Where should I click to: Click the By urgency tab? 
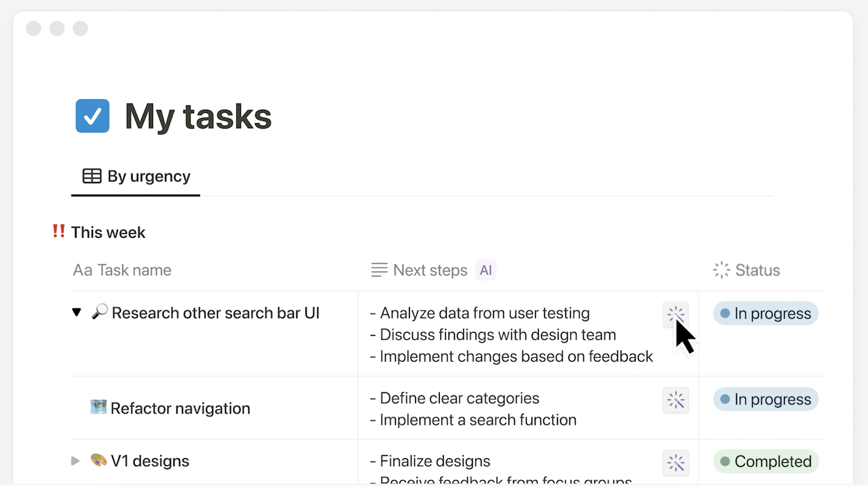tap(135, 176)
